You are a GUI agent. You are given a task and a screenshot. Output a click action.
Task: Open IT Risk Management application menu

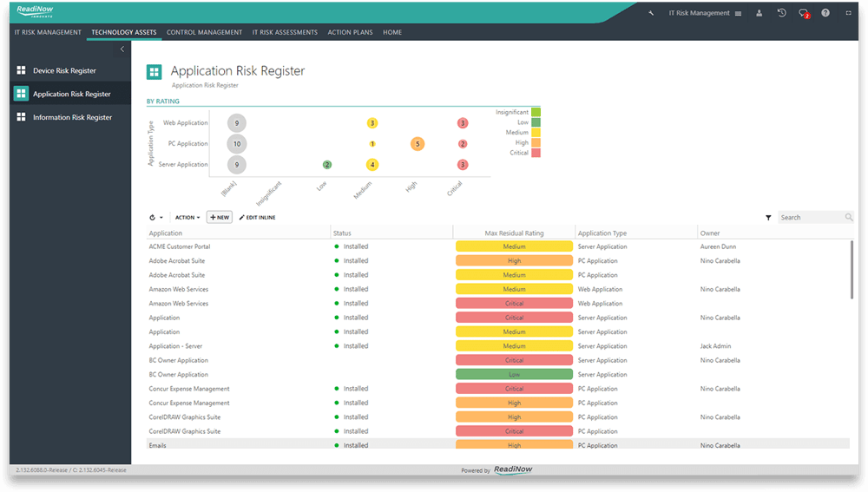point(705,13)
